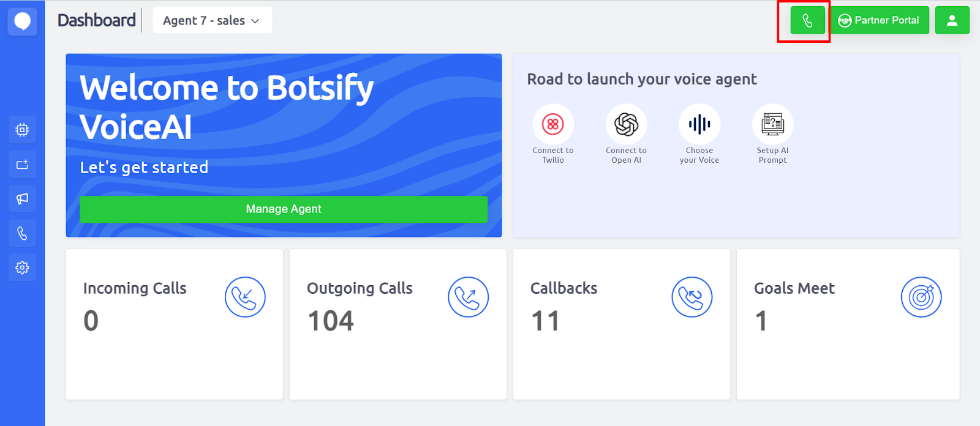The height and width of the screenshot is (426, 980).
Task: Click the green phone call button
Action: [x=807, y=21]
